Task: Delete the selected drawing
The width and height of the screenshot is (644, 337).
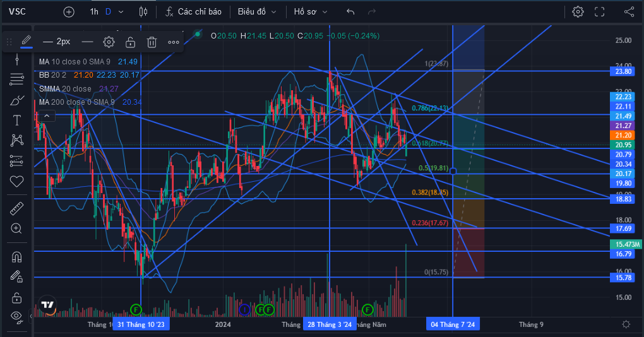Action: pyautogui.click(x=152, y=42)
